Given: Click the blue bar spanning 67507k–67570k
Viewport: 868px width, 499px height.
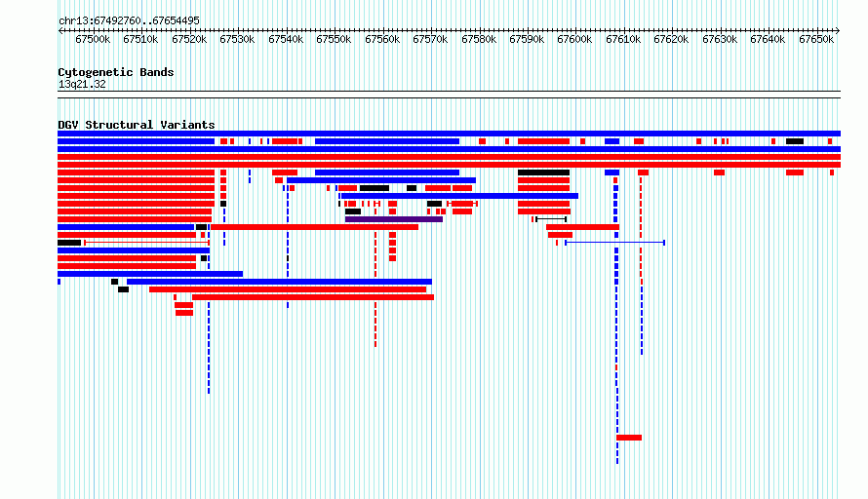Looking at the screenshot, I should [x=279, y=282].
